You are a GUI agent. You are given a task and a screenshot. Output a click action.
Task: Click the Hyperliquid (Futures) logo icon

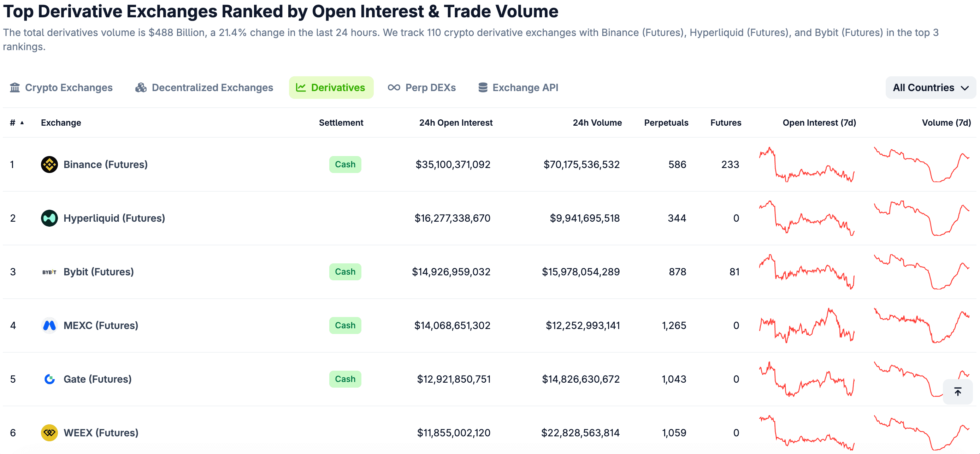(x=49, y=218)
